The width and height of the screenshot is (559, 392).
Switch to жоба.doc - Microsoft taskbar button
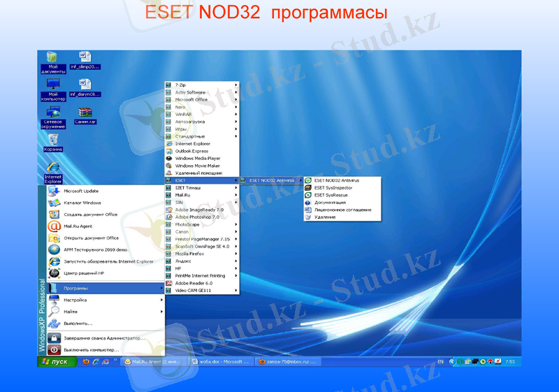(x=220, y=361)
